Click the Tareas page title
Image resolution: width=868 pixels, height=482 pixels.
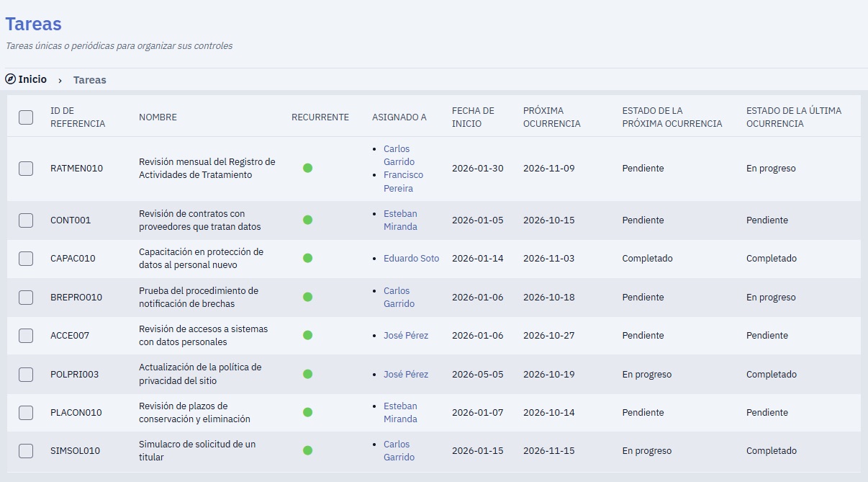(34, 24)
